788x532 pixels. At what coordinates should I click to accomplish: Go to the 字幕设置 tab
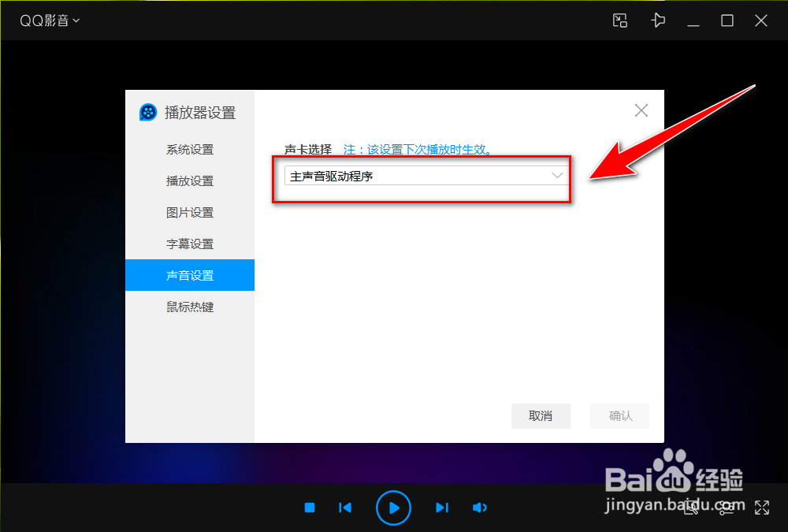(190, 244)
